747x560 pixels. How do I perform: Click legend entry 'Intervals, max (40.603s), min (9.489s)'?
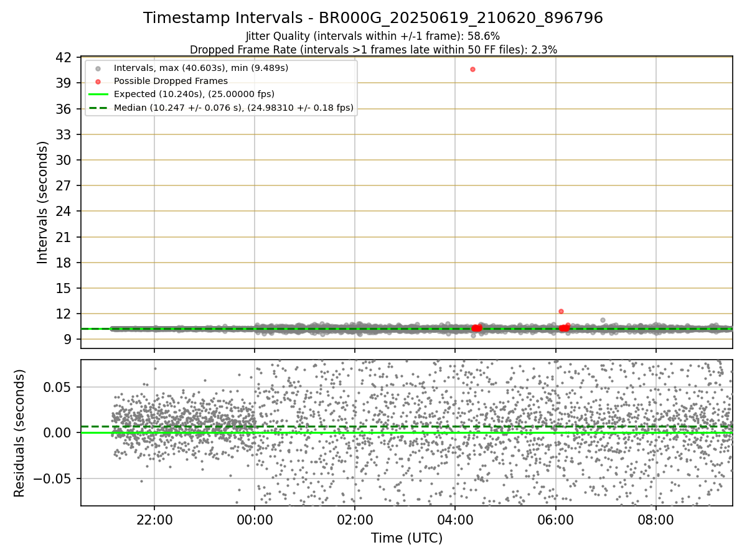200,67
